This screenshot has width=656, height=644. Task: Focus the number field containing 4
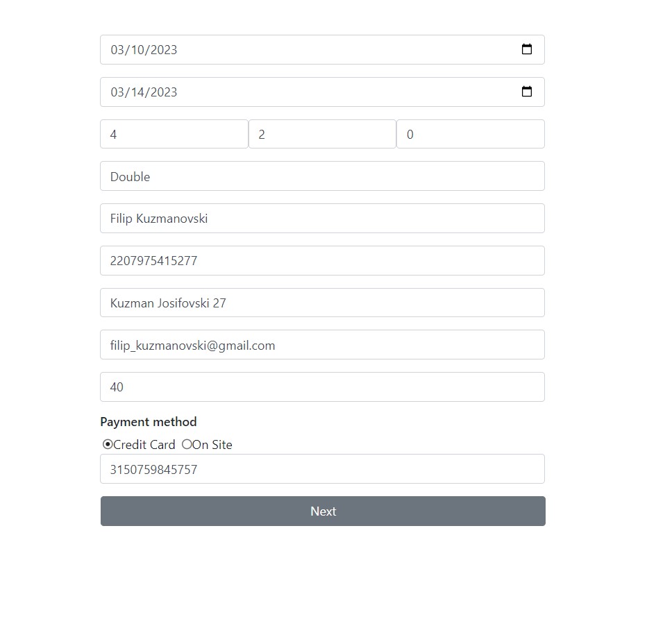point(174,134)
